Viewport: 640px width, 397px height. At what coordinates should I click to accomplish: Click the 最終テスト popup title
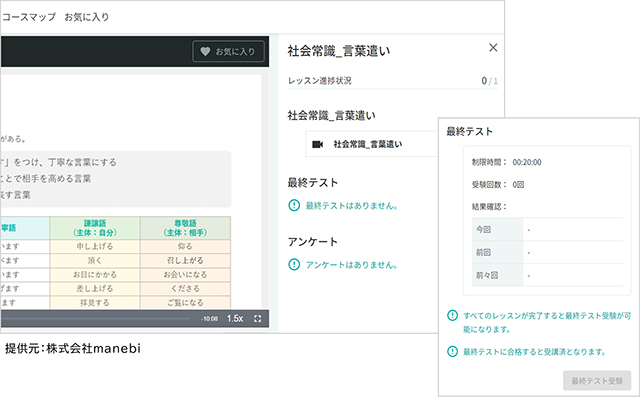tap(469, 131)
